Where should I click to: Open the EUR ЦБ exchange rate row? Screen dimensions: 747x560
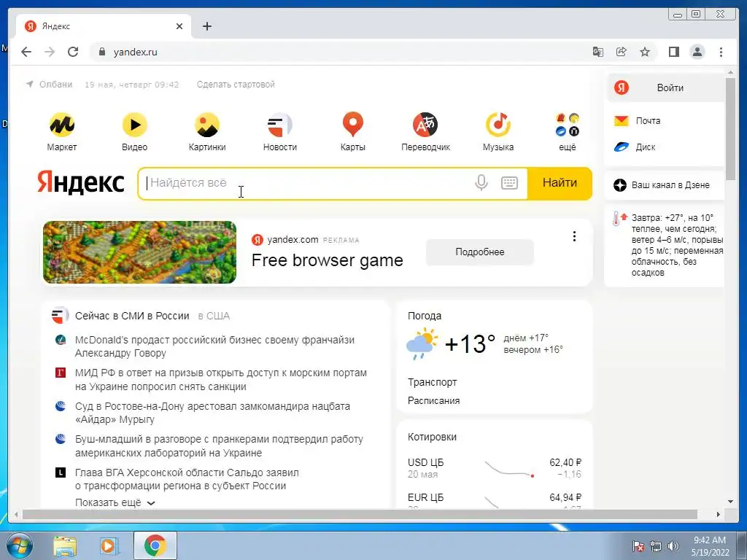coord(495,500)
